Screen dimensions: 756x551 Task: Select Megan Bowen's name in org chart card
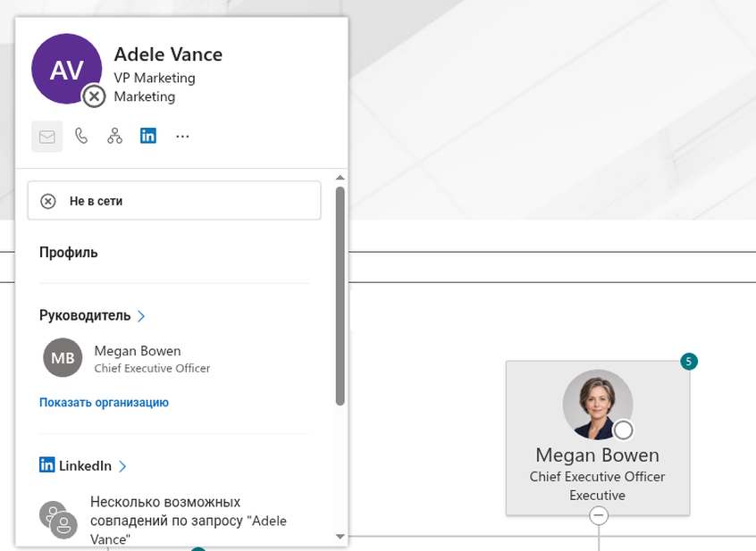tap(597, 455)
